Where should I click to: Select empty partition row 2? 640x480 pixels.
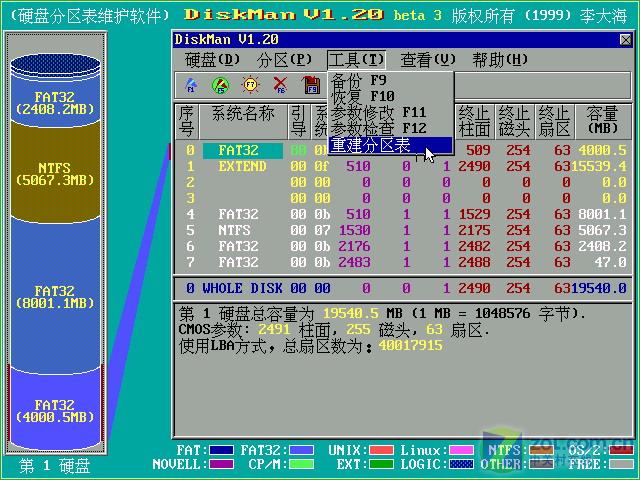pos(403,182)
